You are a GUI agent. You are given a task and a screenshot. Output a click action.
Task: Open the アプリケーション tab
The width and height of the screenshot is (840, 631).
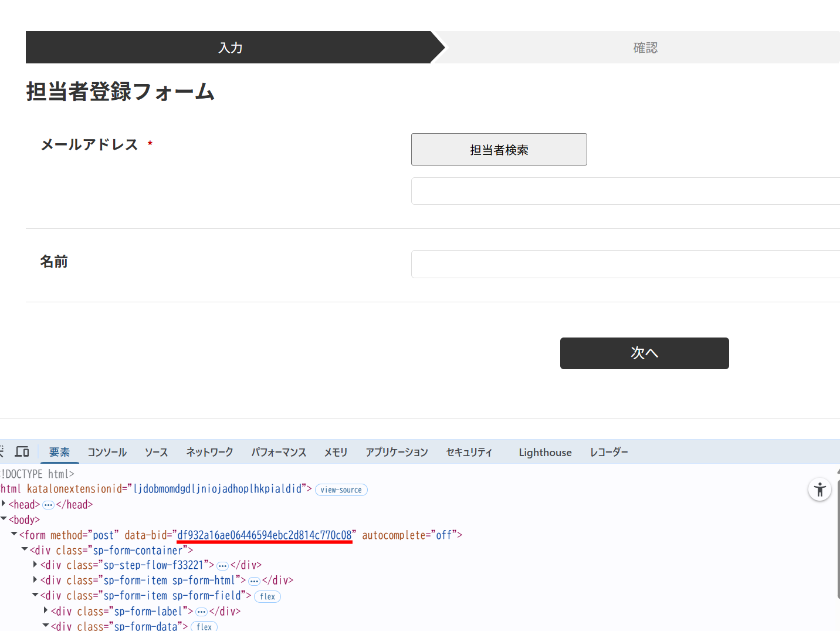point(397,452)
